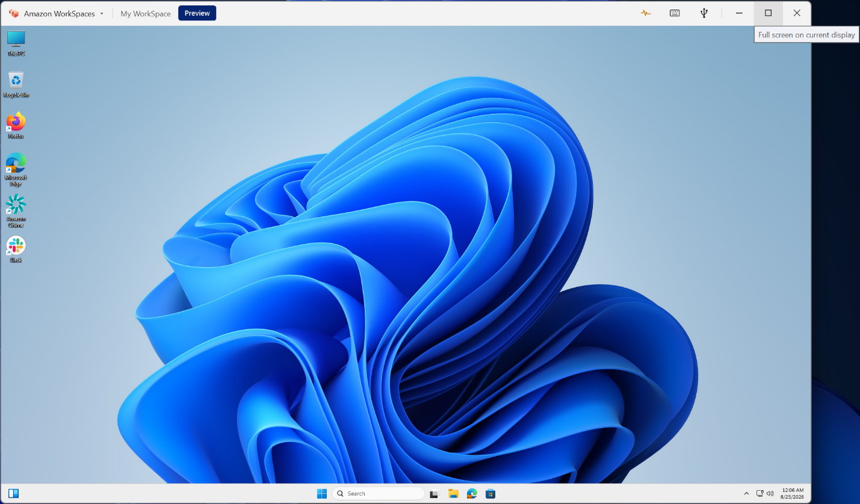Open the Widgets panel from the taskbar
Image resolution: width=860 pixels, height=504 pixels.
point(13,494)
